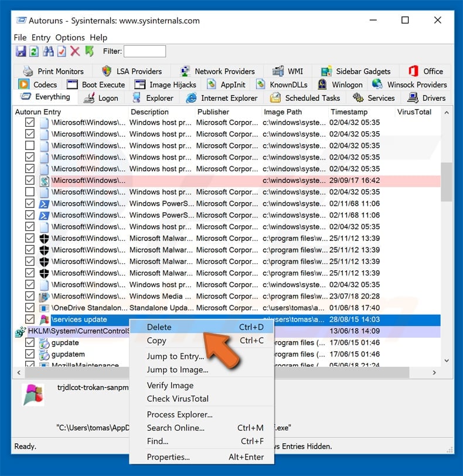Click the vertical scrollbar up arrow

pos(447,113)
